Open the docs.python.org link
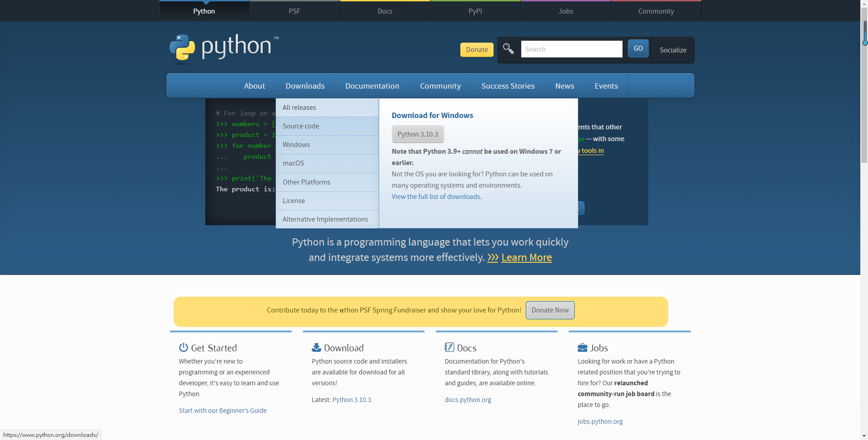Image resolution: width=868 pixels, height=440 pixels. (468, 400)
